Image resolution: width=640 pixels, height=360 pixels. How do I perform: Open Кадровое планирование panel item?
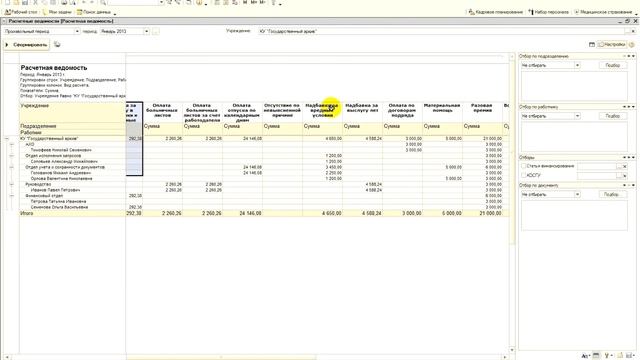pyautogui.click(x=496, y=12)
